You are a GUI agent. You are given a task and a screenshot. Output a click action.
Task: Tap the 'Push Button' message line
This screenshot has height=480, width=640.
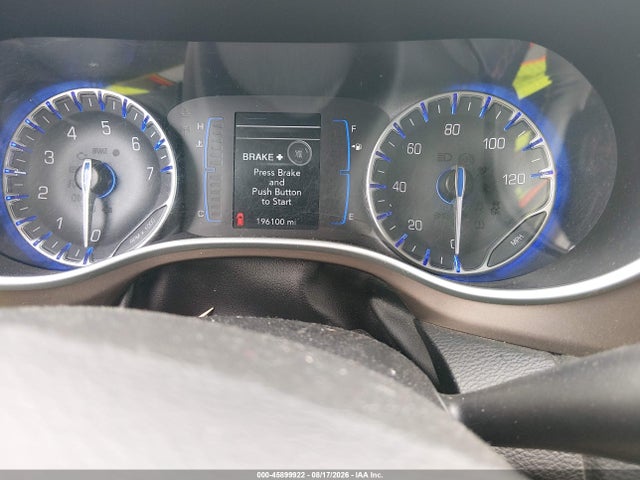277,192
